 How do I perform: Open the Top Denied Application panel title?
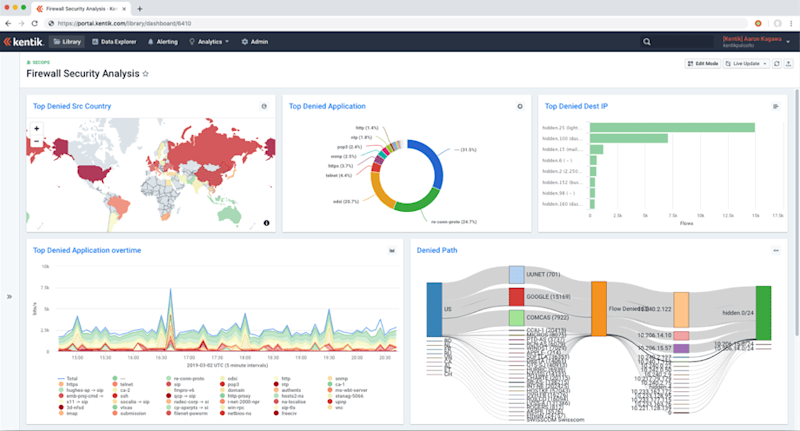tap(327, 106)
